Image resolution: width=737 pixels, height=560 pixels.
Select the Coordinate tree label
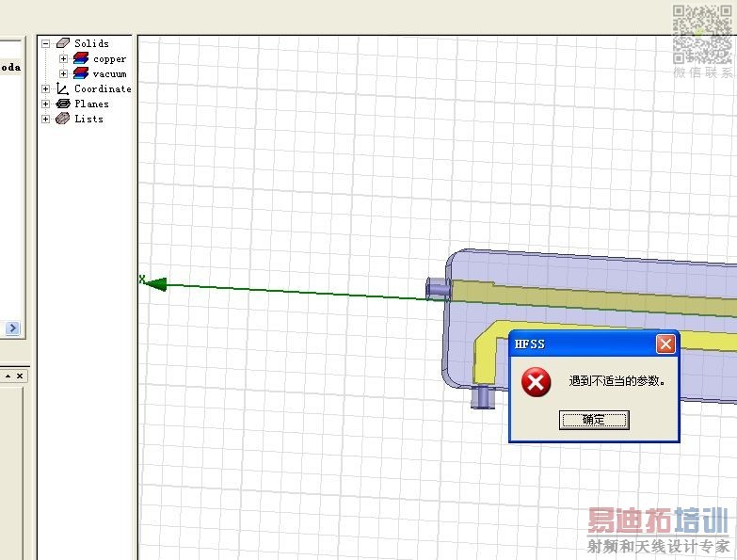coord(103,88)
